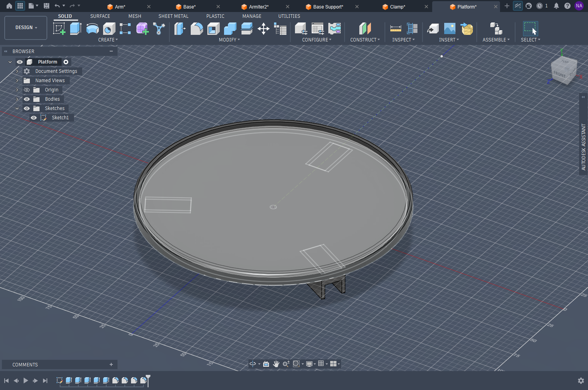Collapse the Sketches folder node
Viewport: 588px width, 390px height.
pyautogui.click(x=17, y=108)
